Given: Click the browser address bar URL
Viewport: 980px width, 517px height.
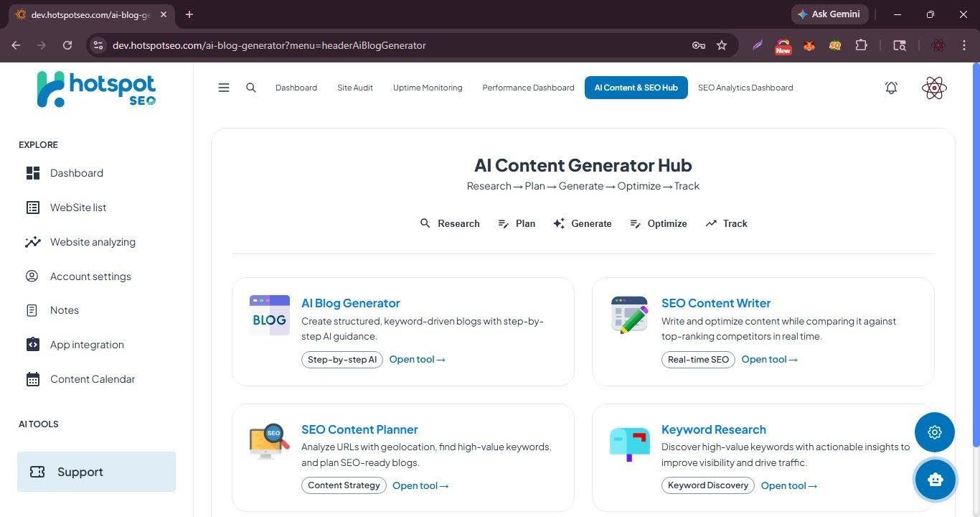Looking at the screenshot, I should pos(269,45).
